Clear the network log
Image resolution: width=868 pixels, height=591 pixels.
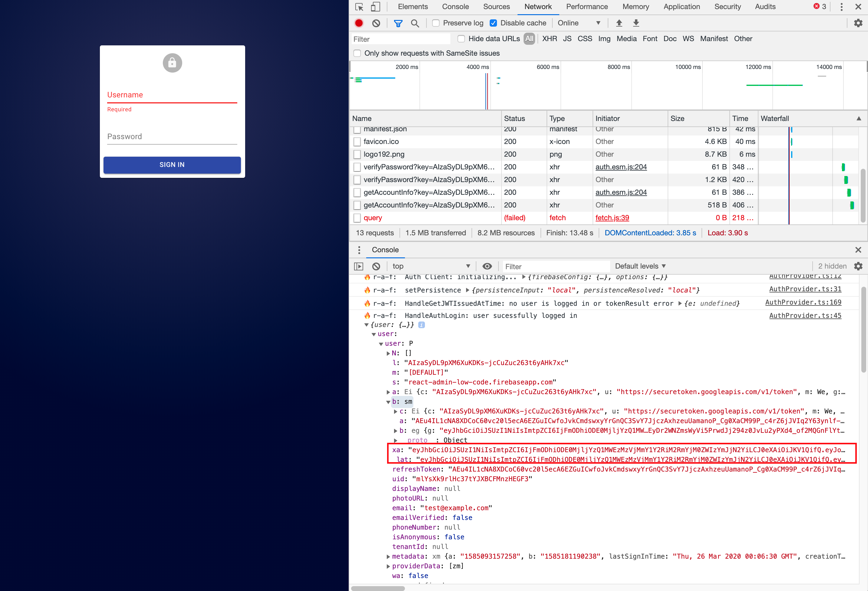[x=376, y=23]
